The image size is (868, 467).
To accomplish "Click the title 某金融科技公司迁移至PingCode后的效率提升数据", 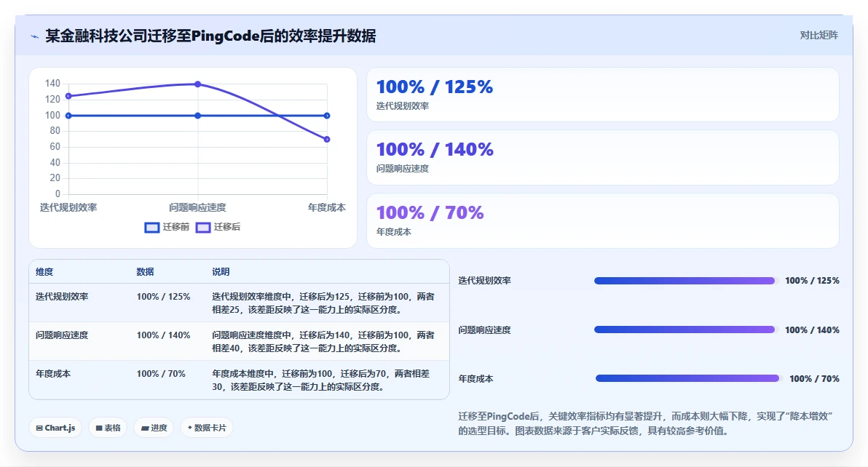I will point(211,36).
